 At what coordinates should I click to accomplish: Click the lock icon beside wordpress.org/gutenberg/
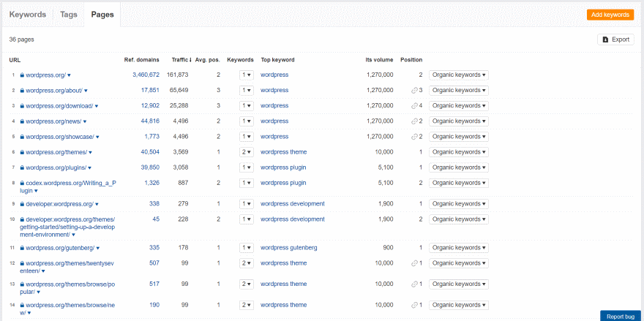point(22,249)
